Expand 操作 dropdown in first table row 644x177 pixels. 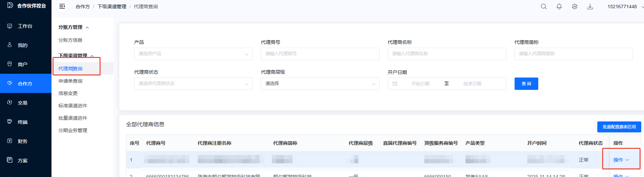pos(621,160)
